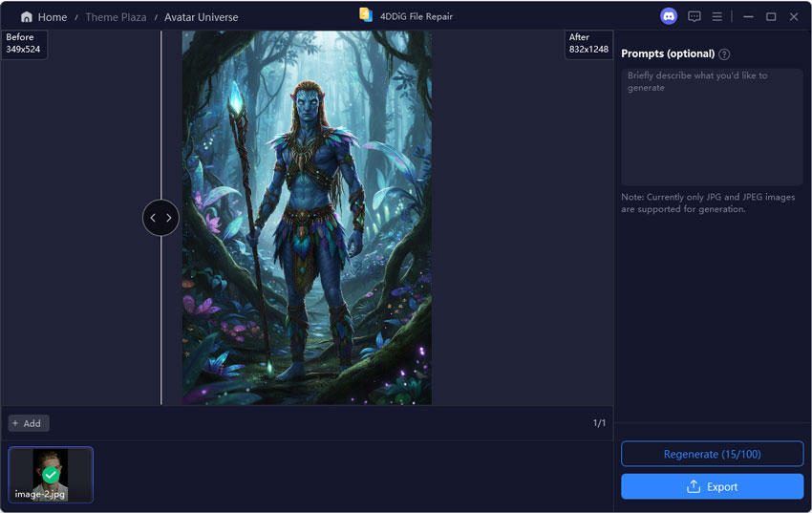Image resolution: width=812 pixels, height=513 pixels.
Task: Click the Home house icon
Action: (27, 17)
